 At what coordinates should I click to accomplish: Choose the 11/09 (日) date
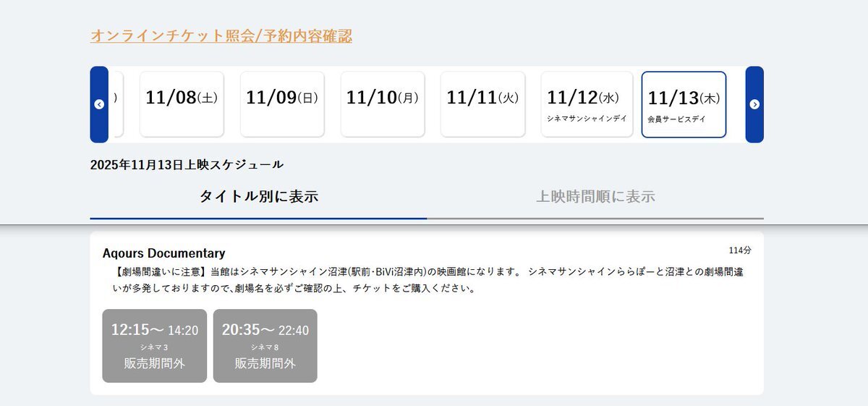point(282,104)
